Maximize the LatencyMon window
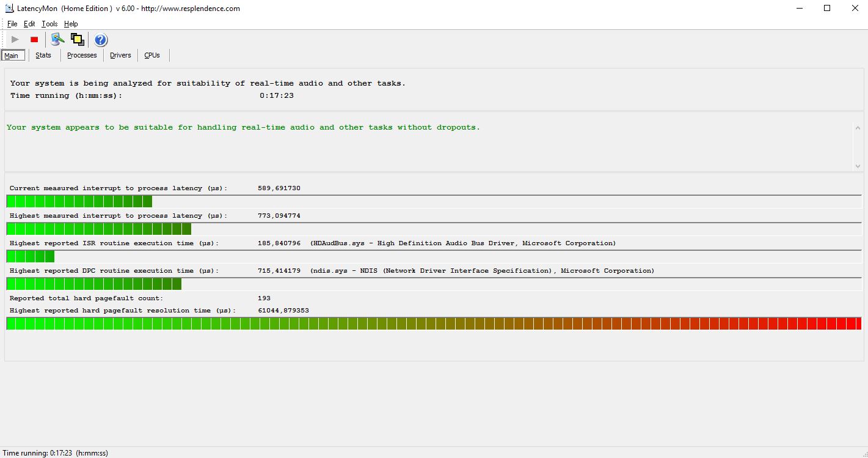The width and height of the screenshot is (868, 458). click(827, 9)
